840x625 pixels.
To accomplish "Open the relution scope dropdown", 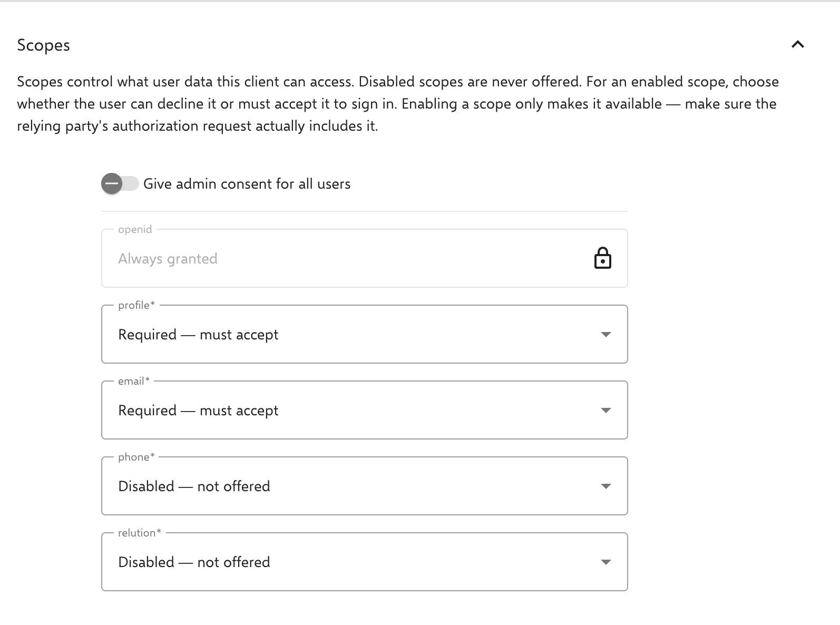I will [x=364, y=562].
